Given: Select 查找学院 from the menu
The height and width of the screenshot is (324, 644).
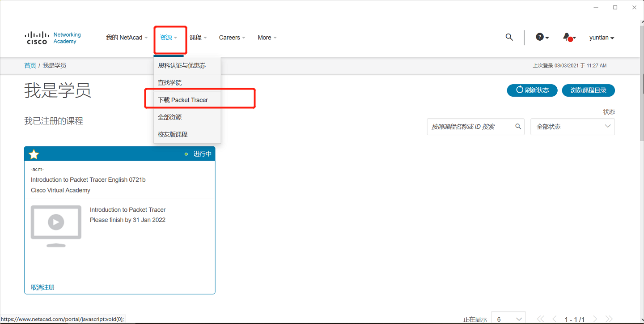Looking at the screenshot, I should coord(187,83).
